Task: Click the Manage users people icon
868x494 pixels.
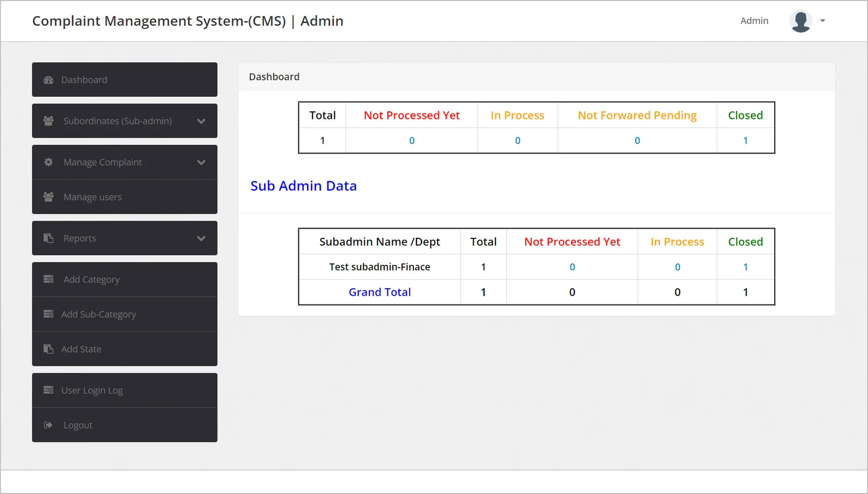Action: (x=48, y=197)
